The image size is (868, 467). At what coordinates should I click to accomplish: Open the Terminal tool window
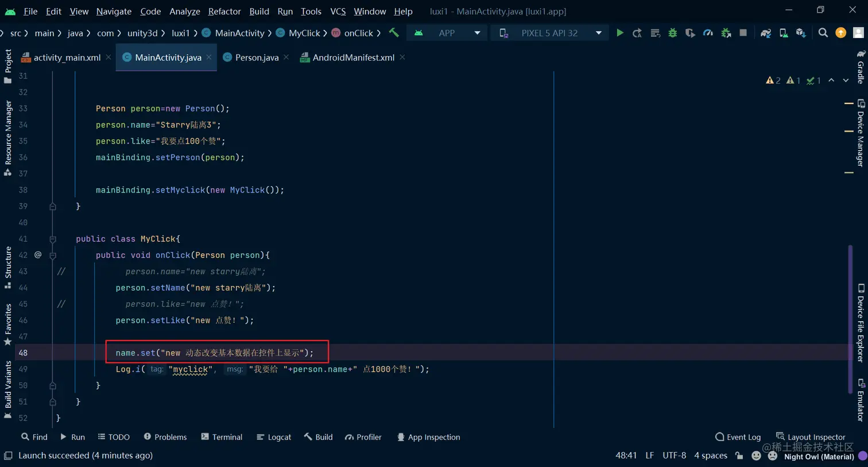222,437
